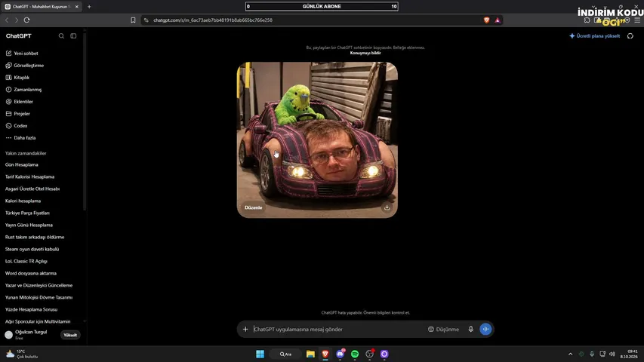The height and width of the screenshot is (362, 644).
Task: Open the Windows Start menu
Action: click(260, 354)
